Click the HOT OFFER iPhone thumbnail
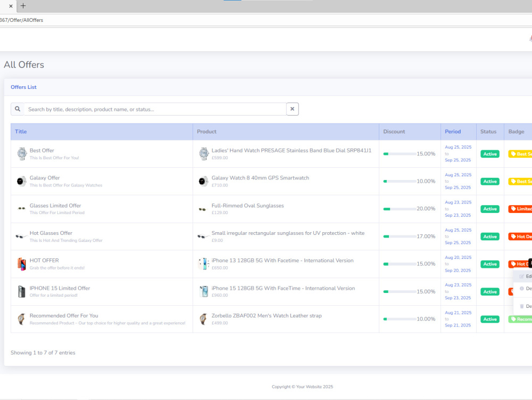 pyautogui.click(x=22, y=264)
